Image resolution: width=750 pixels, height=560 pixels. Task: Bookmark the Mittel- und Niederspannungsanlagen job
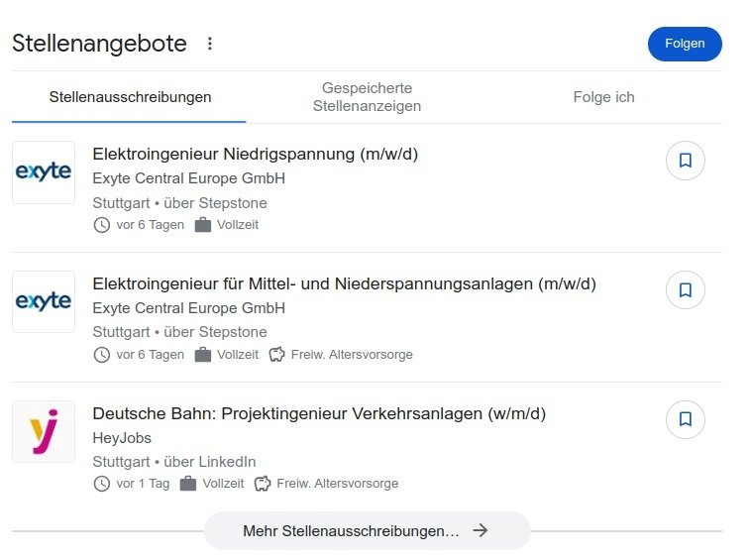tap(685, 289)
